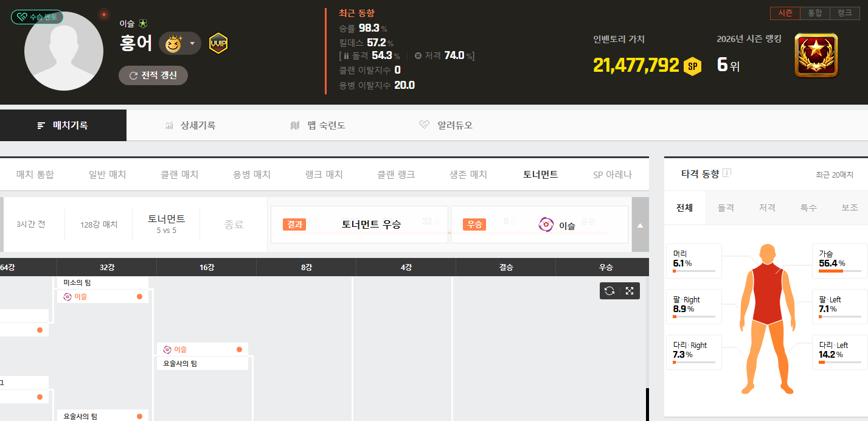Reset the tournament bracket view

coord(609,291)
